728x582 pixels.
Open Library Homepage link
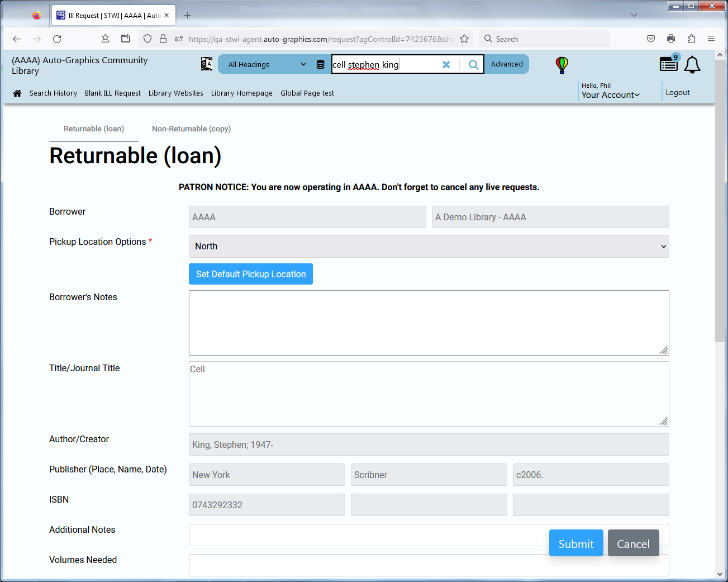point(242,93)
